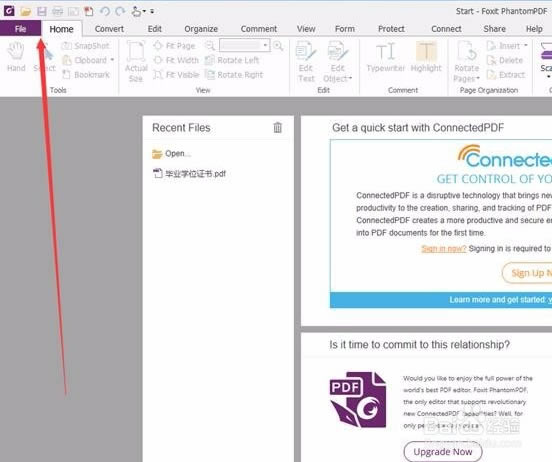
Task: Click the Open folder icon in quick access toolbar
Action: coord(25,12)
